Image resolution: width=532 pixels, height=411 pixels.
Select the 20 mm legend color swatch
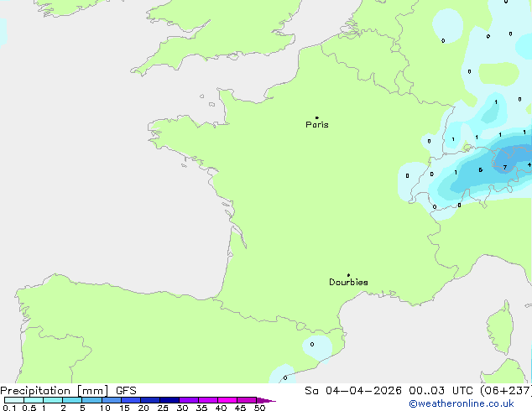(149, 400)
